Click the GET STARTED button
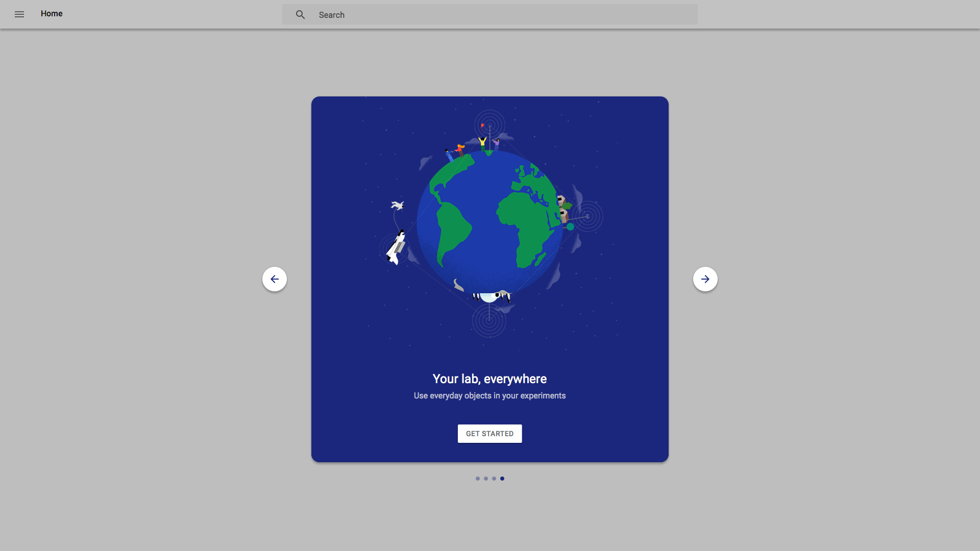Viewport: 980px width, 551px height. coord(490,434)
